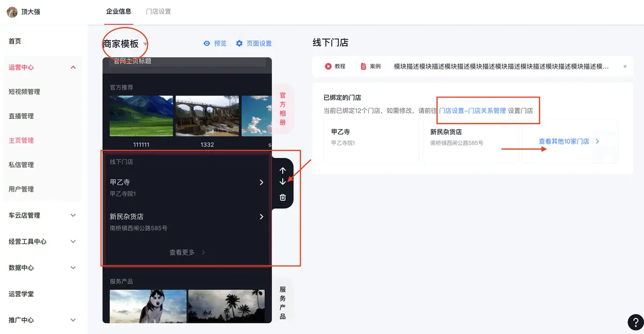Select the 官方相册 side tab
Screen dimensions: 644x334
point(283,109)
